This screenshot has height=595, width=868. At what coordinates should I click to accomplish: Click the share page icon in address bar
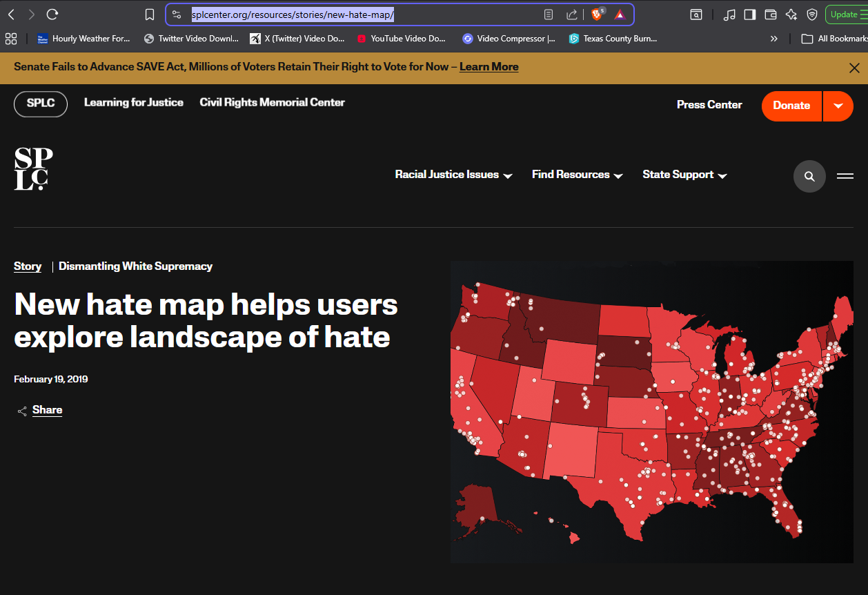(571, 14)
